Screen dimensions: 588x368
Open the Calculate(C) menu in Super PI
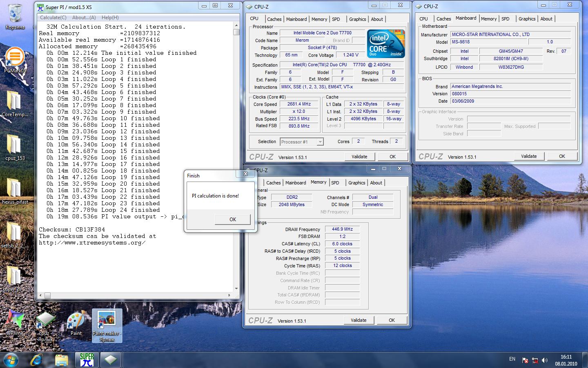pyautogui.click(x=53, y=18)
